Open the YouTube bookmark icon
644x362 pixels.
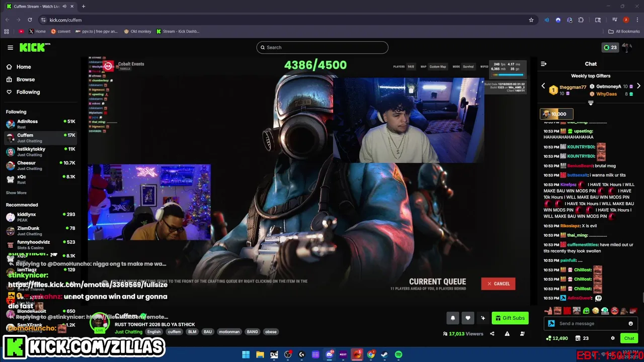(x=21, y=31)
